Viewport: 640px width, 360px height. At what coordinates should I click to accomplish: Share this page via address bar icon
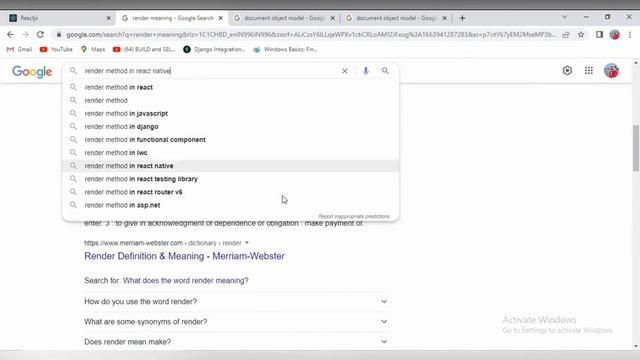(x=566, y=35)
